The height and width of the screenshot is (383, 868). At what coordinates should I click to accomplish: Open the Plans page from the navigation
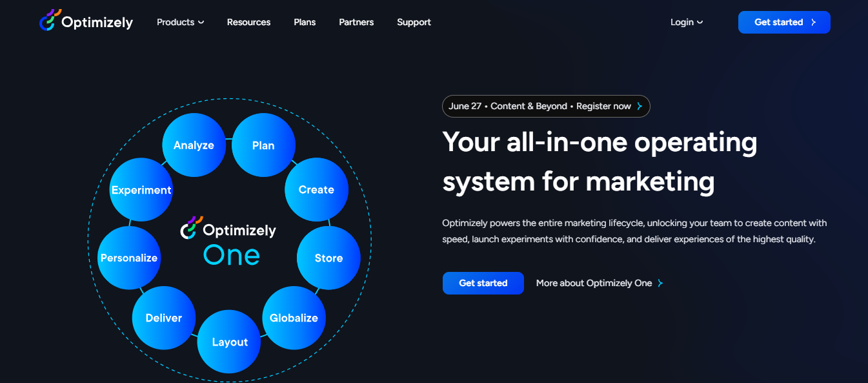[x=304, y=22]
